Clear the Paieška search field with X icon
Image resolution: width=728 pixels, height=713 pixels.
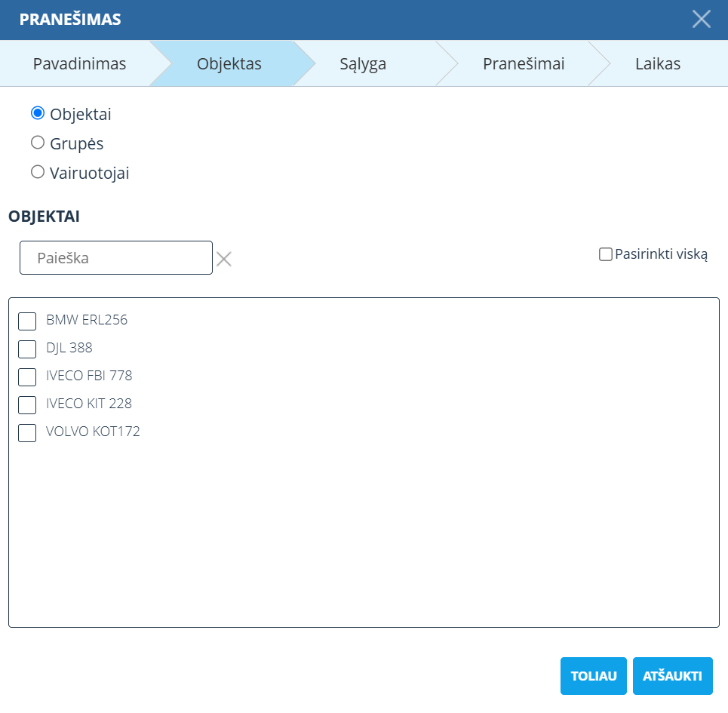pos(223,257)
